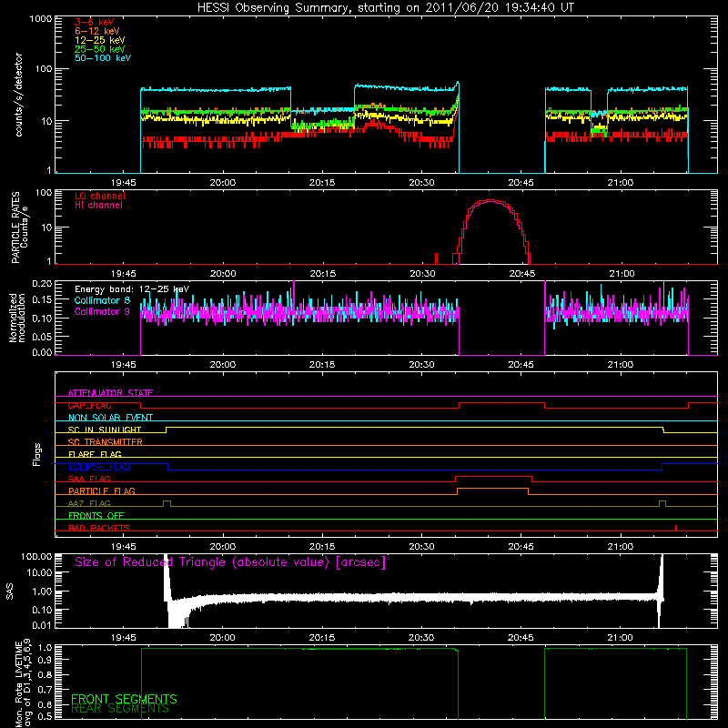Select the ATTENUATOR_STATE flag label

click(110, 393)
